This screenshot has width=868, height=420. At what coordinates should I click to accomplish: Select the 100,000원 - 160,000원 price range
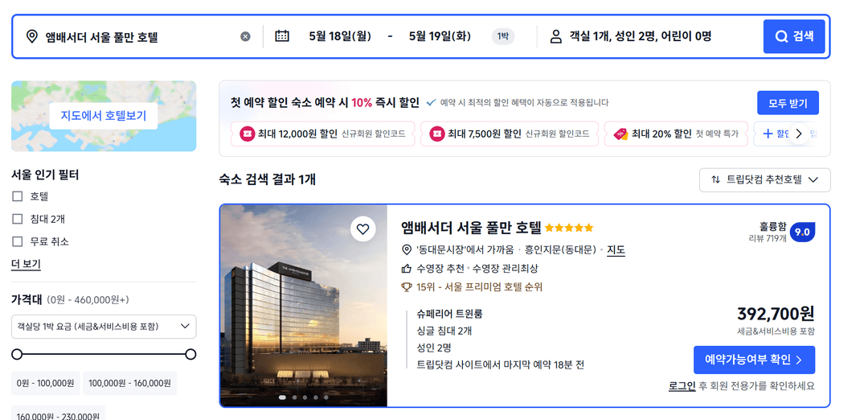129,383
